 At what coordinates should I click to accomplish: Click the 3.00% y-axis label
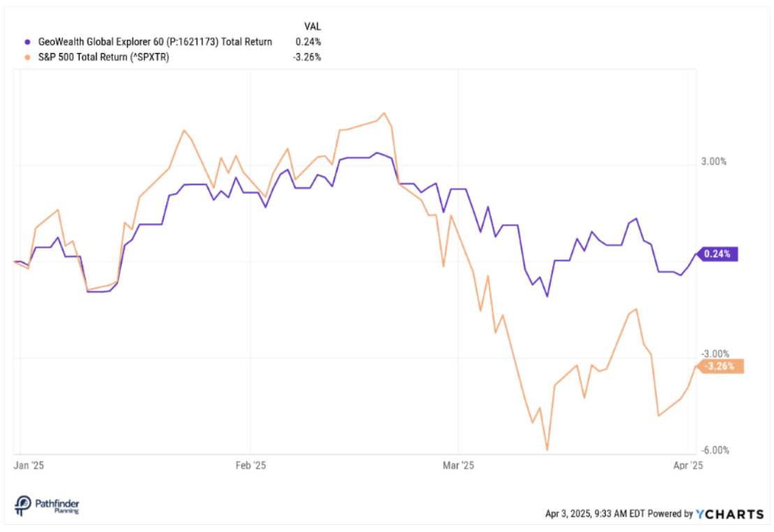click(714, 161)
